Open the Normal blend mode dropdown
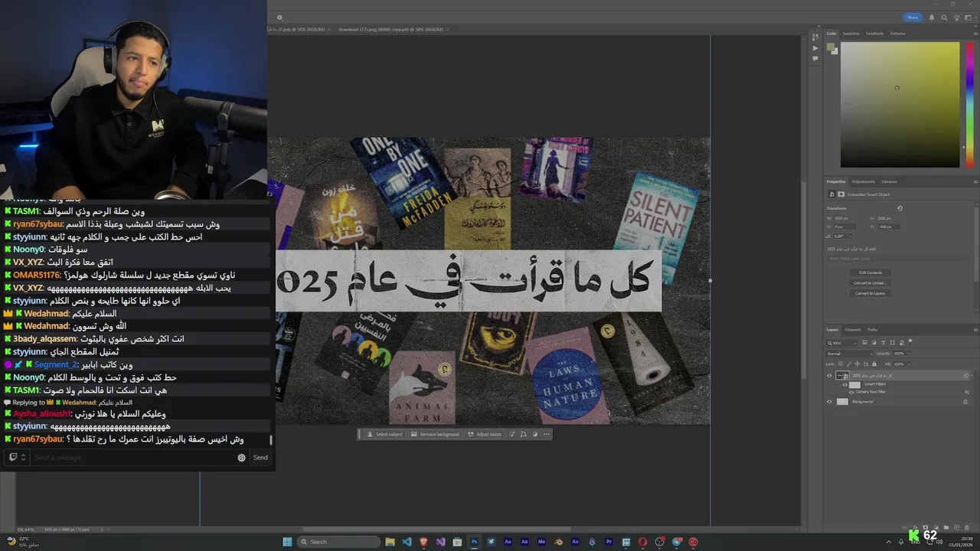Image resolution: width=980 pixels, height=551 pixels. pyautogui.click(x=849, y=354)
